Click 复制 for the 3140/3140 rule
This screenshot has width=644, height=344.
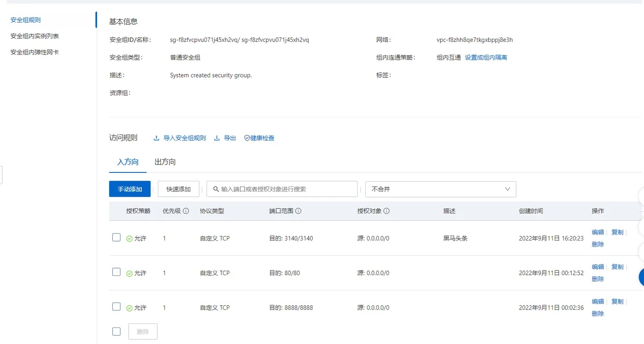[x=617, y=232]
